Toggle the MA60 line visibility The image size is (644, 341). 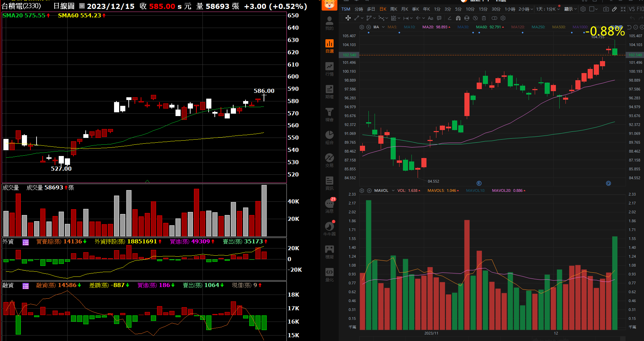[x=490, y=27]
